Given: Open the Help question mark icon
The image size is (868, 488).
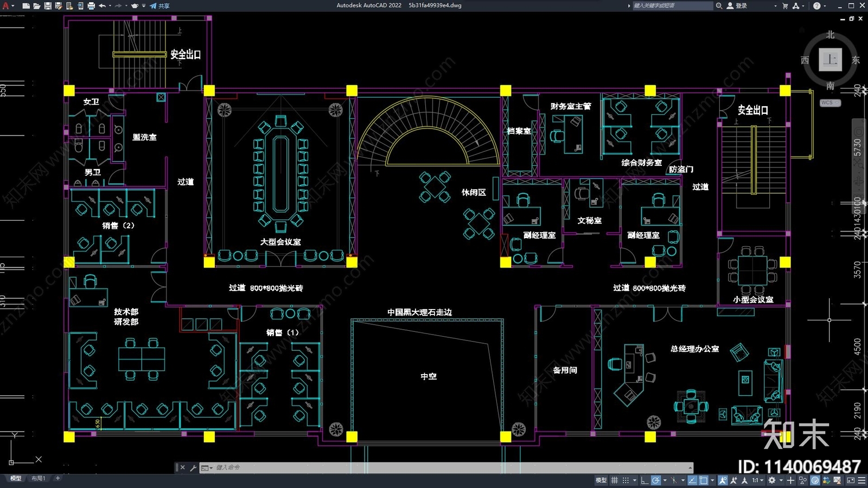Looking at the screenshot, I should [x=816, y=5].
